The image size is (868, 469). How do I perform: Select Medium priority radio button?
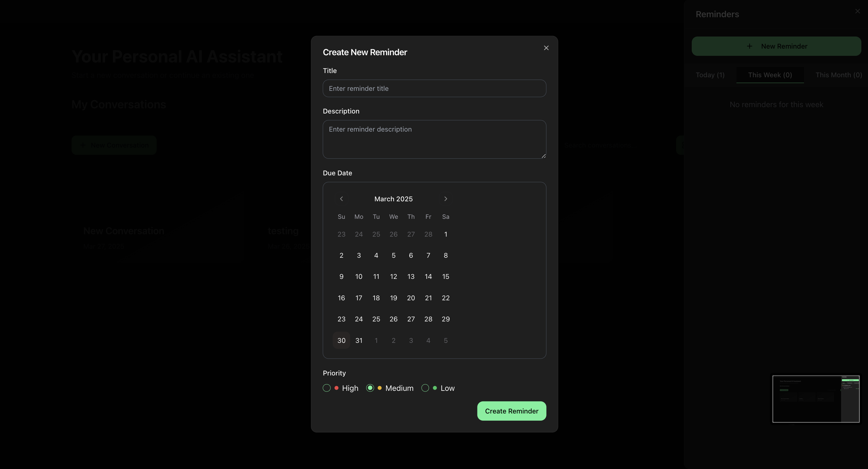tap(370, 388)
